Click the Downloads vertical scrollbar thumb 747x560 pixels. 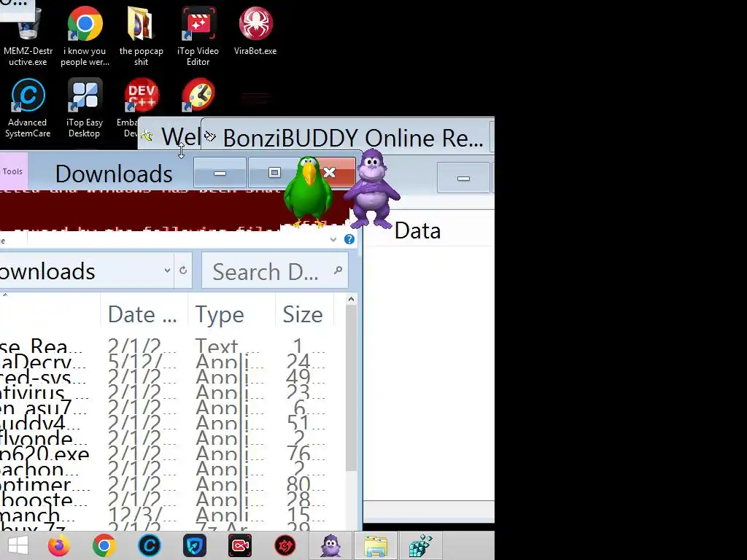[x=351, y=388]
